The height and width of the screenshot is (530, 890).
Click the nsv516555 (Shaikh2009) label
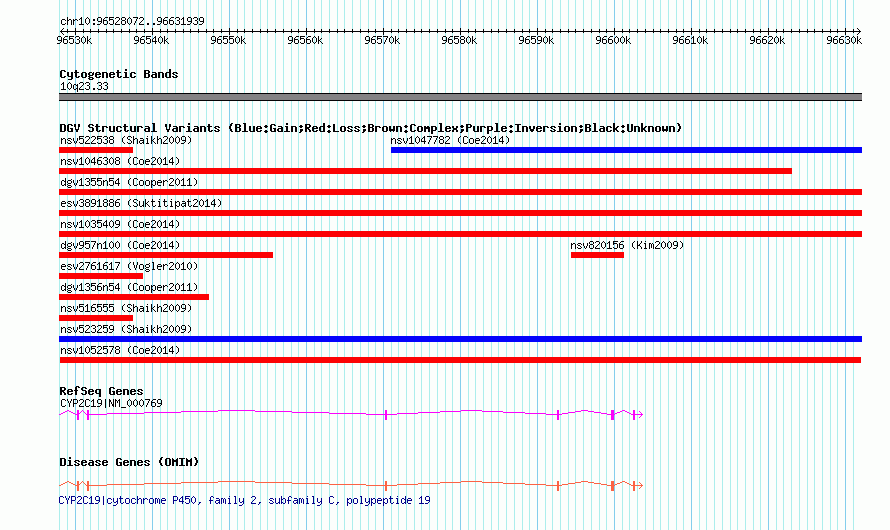click(126, 308)
